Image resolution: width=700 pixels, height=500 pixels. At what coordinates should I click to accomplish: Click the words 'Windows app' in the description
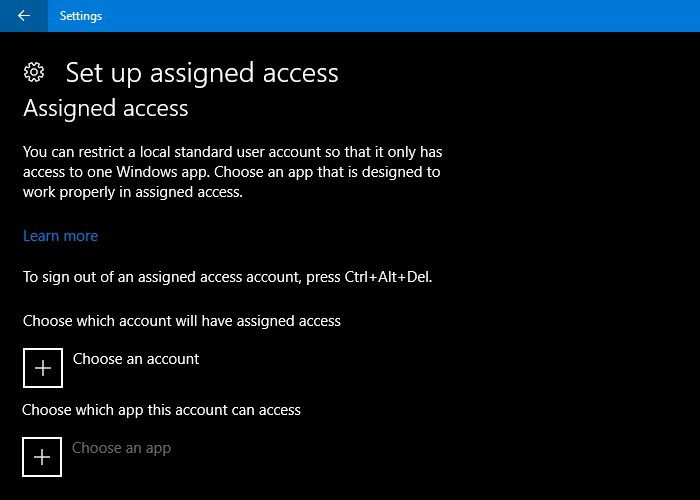click(162, 172)
